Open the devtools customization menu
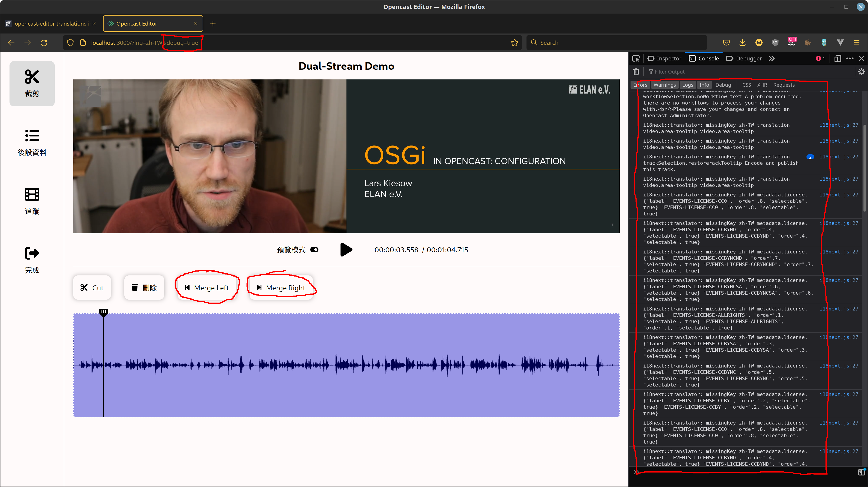 pyautogui.click(x=850, y=58)
